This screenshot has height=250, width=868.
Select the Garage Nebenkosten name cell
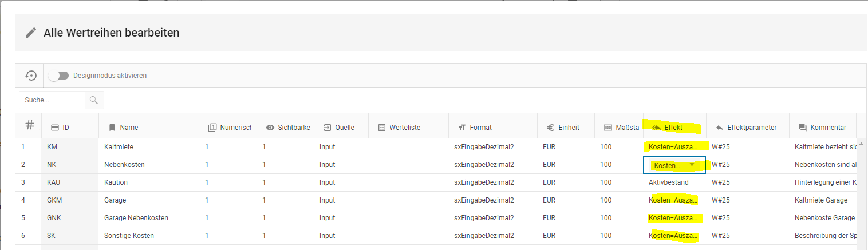click(136, 218)
